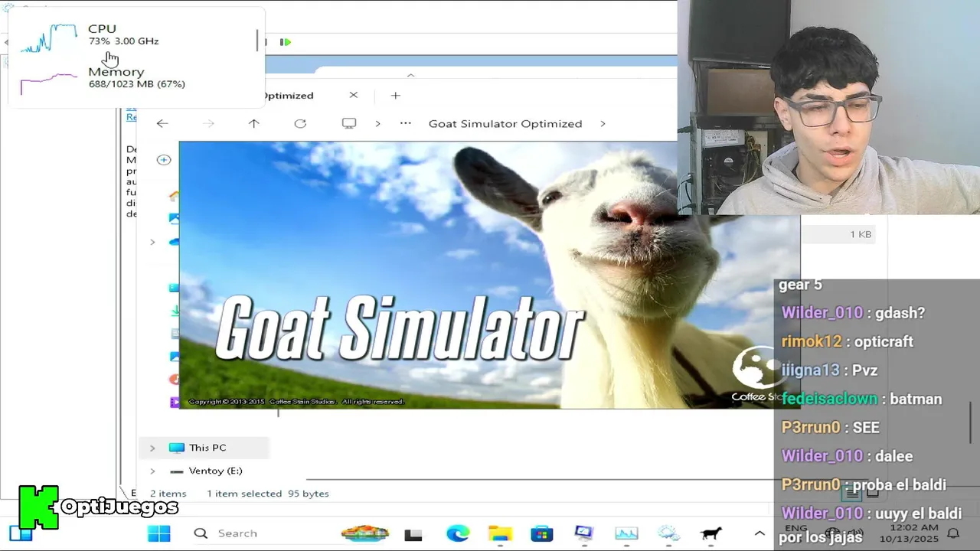Open the monitor app icon in taskbar
980x551 pixels.
click(x=583, y=533)
